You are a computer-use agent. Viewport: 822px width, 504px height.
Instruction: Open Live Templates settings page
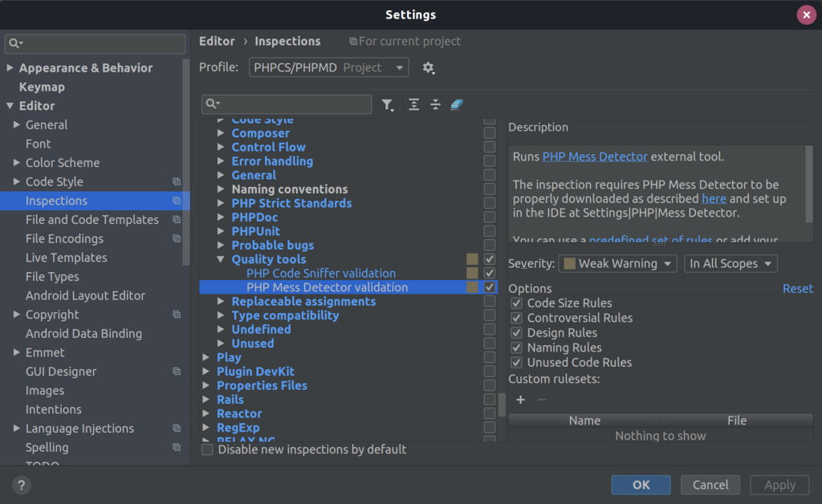point(67,258)
